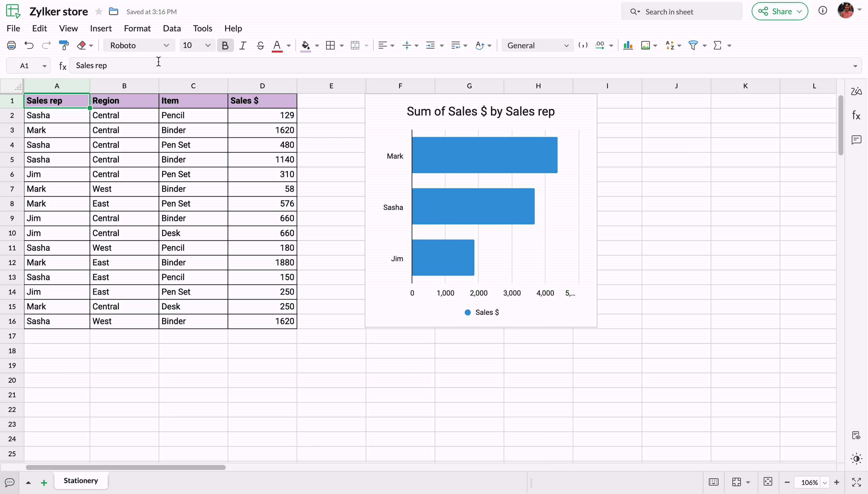Screen dimensions: 868x494
Task: Click the Paint Format brush icon
Action: [x=64, y=45]
